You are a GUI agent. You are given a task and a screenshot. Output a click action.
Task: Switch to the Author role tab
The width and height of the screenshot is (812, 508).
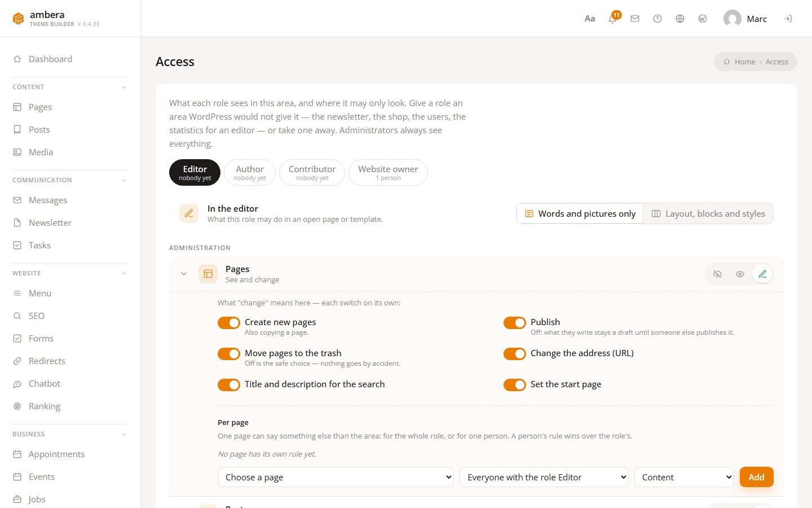click(250, 172)
